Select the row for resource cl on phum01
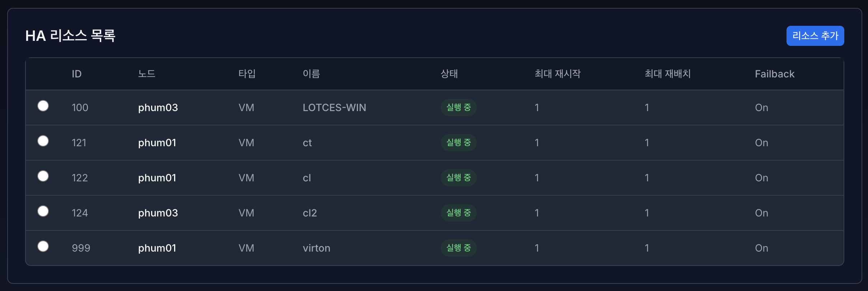Image resolution: width=868 pixels, height=291 pixels. coord(307,177)
